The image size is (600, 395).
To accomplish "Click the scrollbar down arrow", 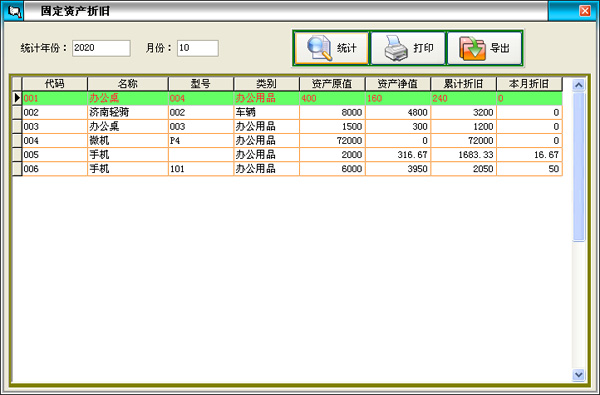I will (579, 375).
